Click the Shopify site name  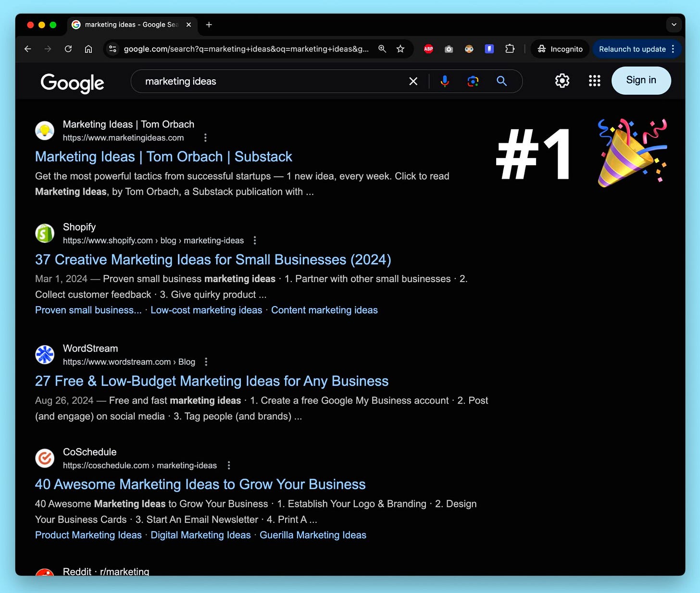[79, 227]
